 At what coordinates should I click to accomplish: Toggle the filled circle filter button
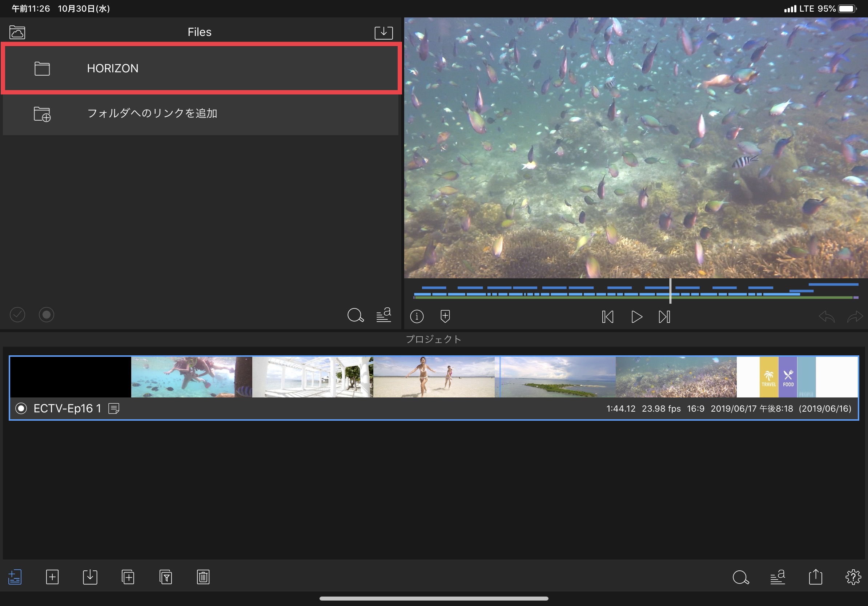coord(47,315)
